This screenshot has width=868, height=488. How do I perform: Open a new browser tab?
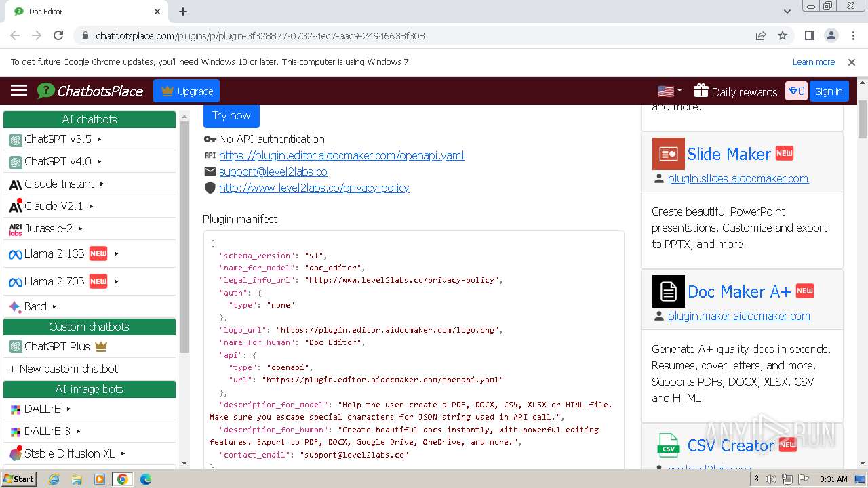[183, 12]
